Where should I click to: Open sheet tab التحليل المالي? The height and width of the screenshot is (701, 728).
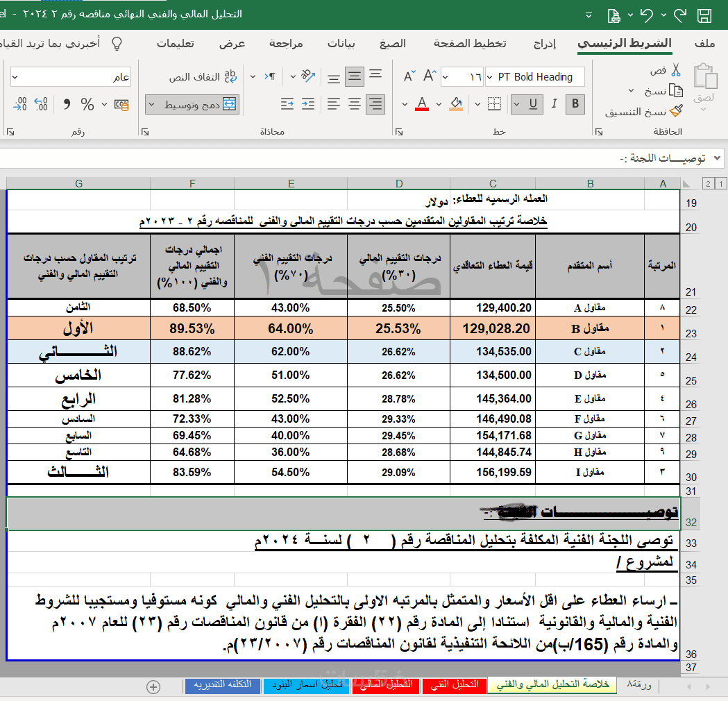387,685
